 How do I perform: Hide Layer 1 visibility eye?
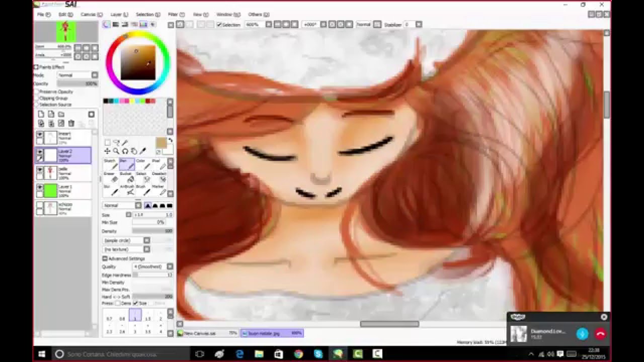tap(40, 188)
